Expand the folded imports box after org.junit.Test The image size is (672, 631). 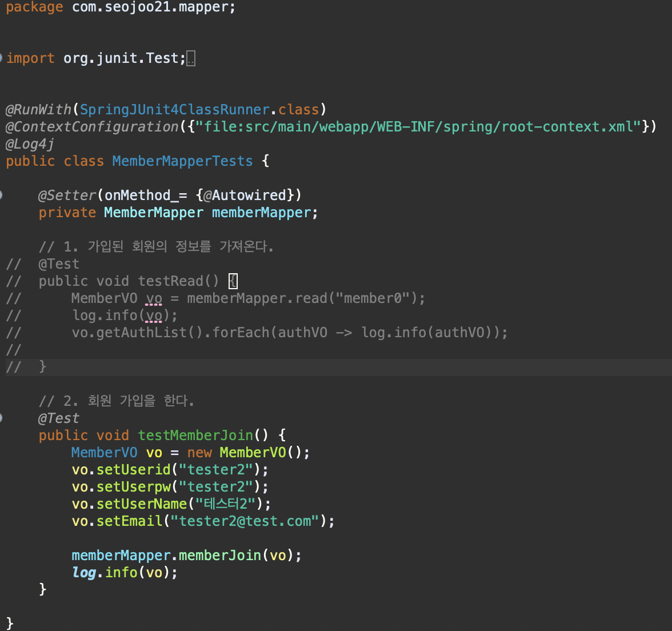pos(191,58)
